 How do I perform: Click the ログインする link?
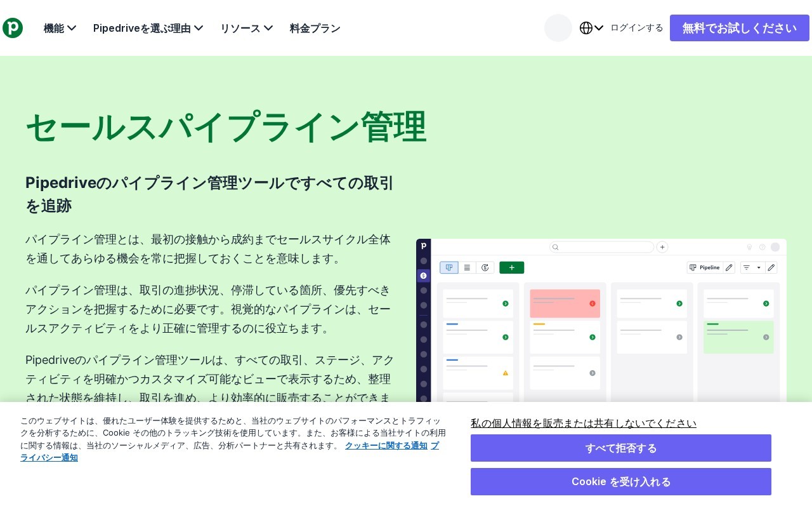[x=637, y=28]
